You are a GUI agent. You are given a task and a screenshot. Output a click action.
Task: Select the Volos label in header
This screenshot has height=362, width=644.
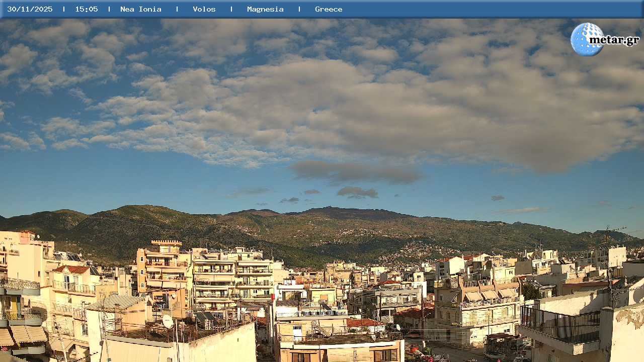[204, 9]
